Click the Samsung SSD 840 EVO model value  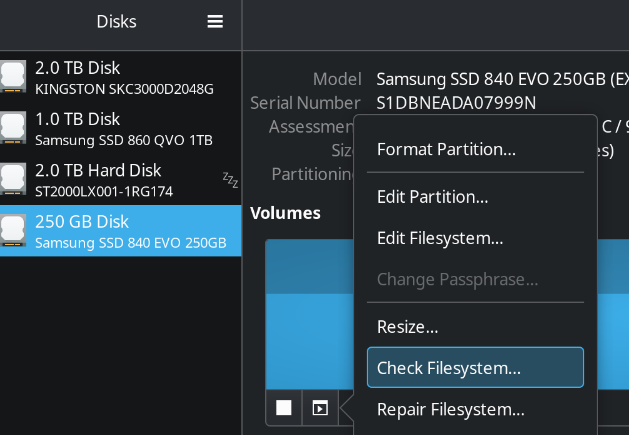(502, 79)
